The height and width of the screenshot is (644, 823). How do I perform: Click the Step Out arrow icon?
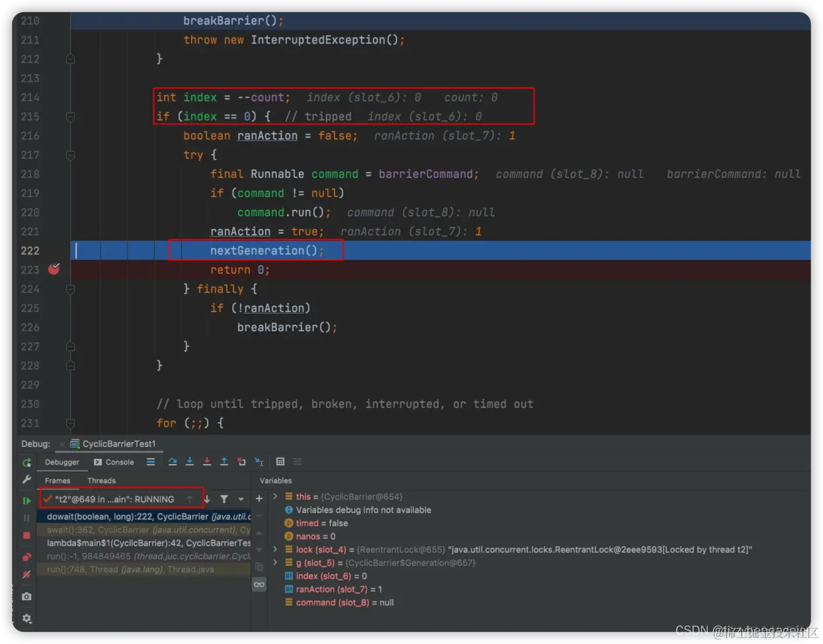click(x=224, y=462)
